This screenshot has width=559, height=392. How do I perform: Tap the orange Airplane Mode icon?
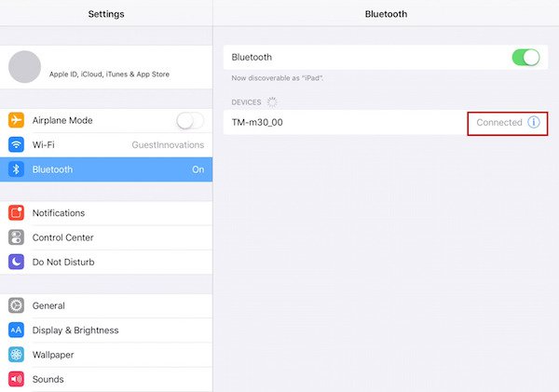[x=16, y=120]
